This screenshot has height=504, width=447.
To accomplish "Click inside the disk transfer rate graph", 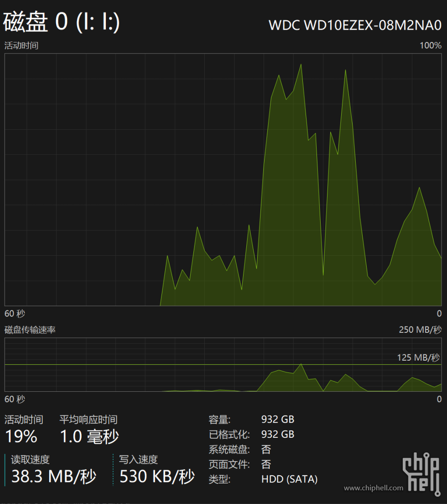I will [223, 364].
